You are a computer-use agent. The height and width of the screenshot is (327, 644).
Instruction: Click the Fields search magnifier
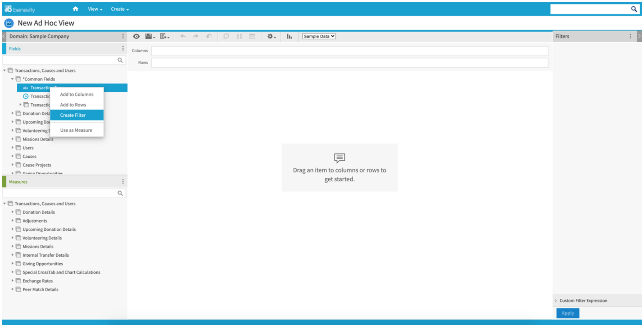[x=120, y=60]
